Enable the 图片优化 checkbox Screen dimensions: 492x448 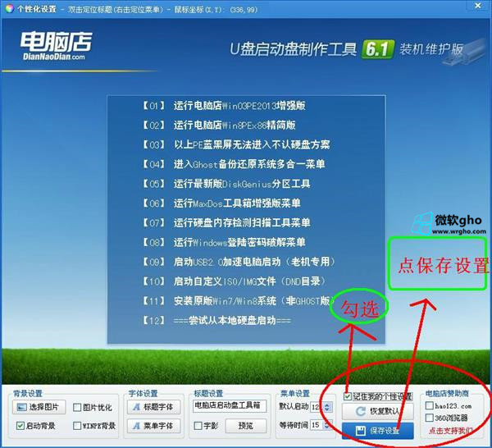77,408
